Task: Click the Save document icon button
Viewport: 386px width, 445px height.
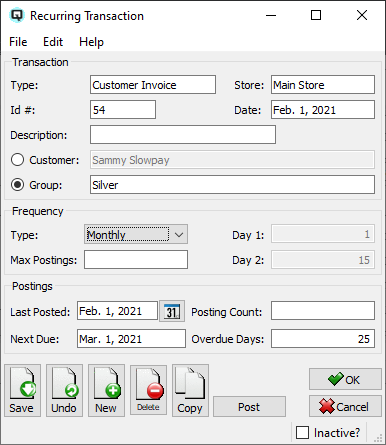Action: click(23, 390)
